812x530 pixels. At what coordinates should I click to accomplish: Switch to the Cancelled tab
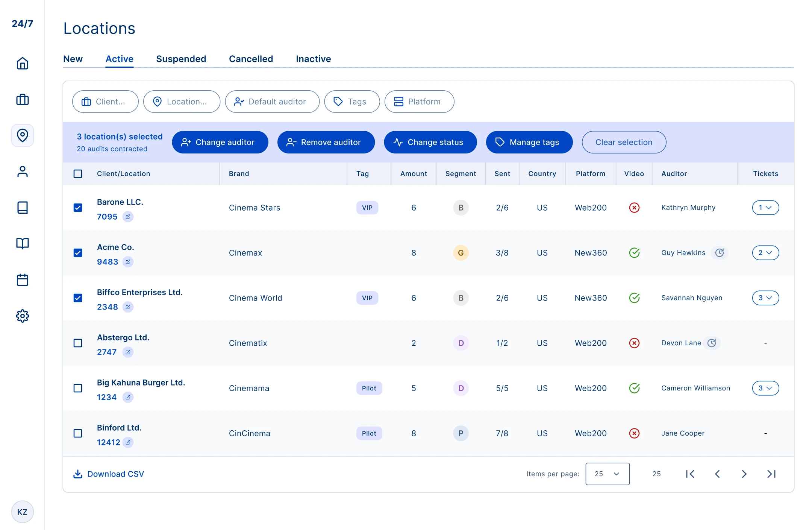[x=251, y=59]
